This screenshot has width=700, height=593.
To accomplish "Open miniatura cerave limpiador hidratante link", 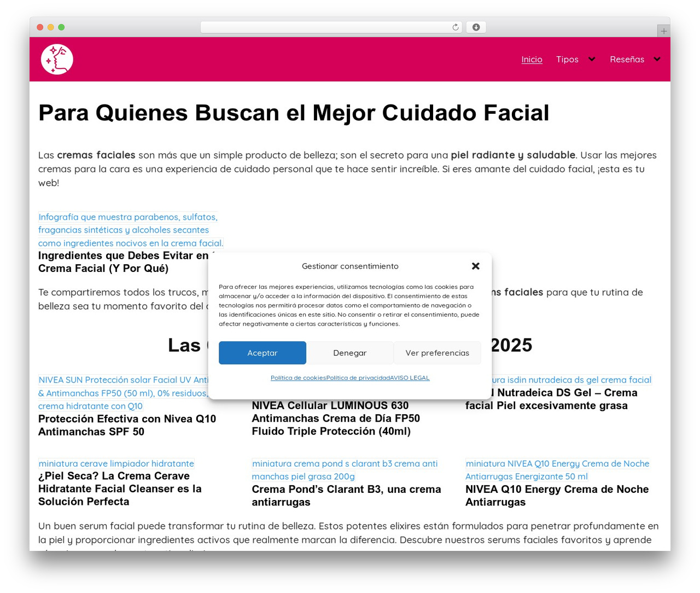I will coord(116,463).
